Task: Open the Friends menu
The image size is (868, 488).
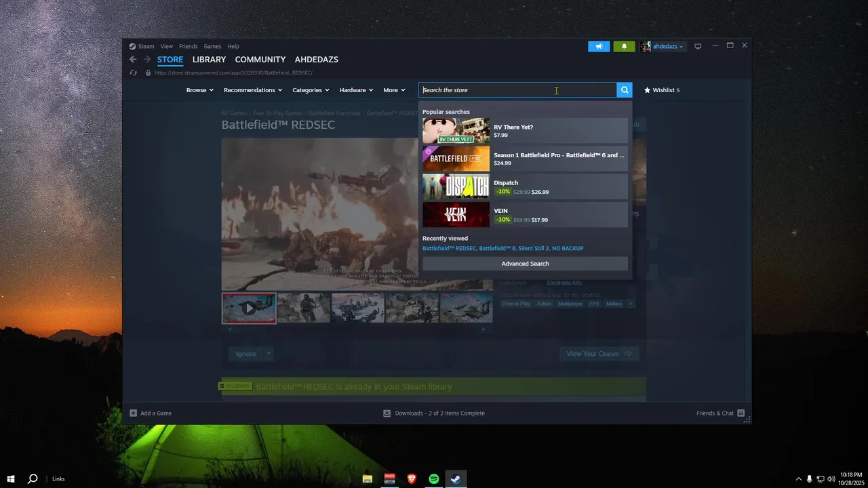Action: (x=189, y=46)
